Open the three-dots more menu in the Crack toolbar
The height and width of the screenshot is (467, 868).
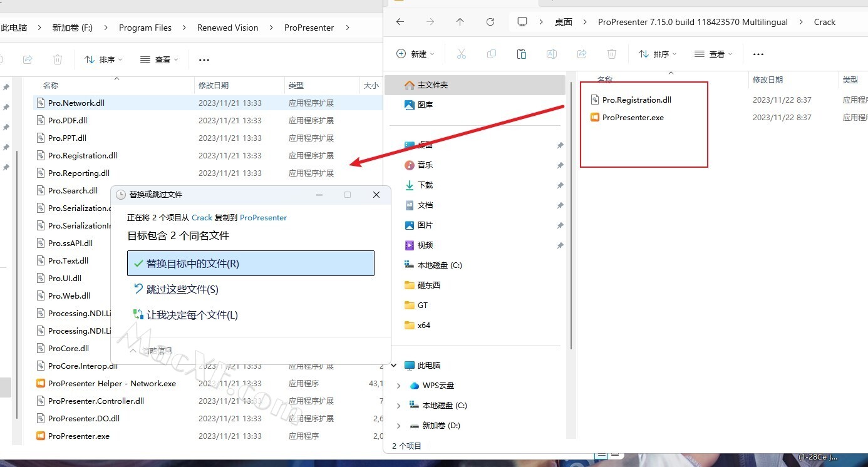[758, 54]
